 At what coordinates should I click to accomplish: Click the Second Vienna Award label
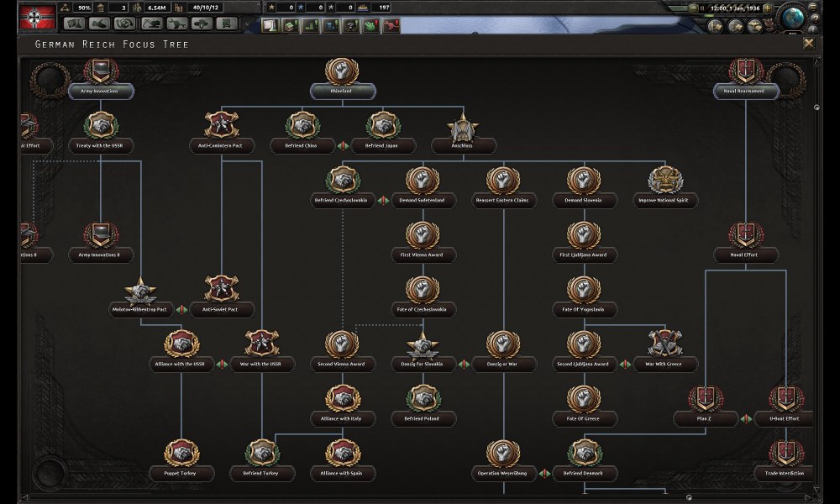[x=343, y=365]
